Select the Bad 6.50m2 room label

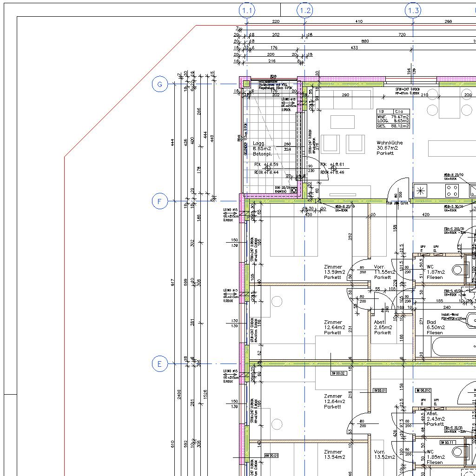click(435, 327)
